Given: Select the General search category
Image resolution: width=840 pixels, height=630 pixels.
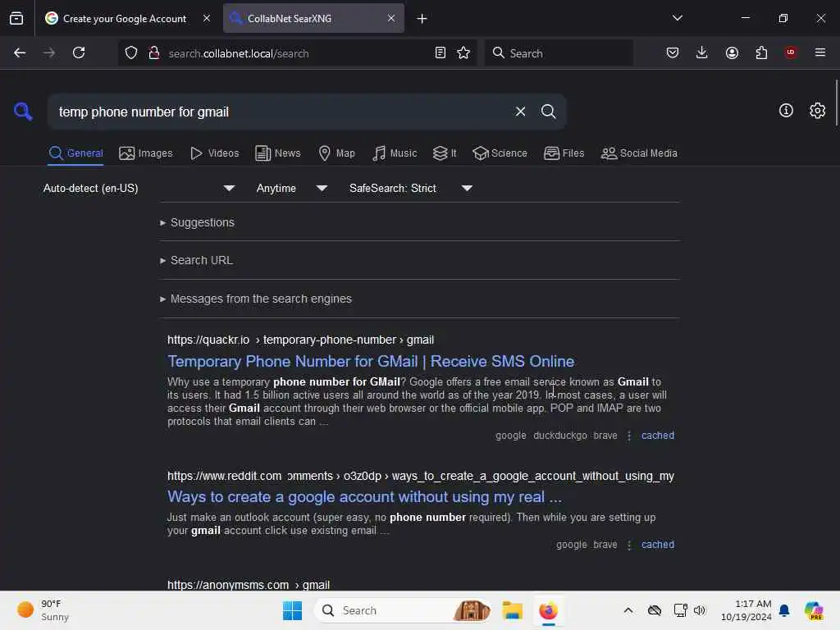Looking at the screenshot, I should pos(76,153).
